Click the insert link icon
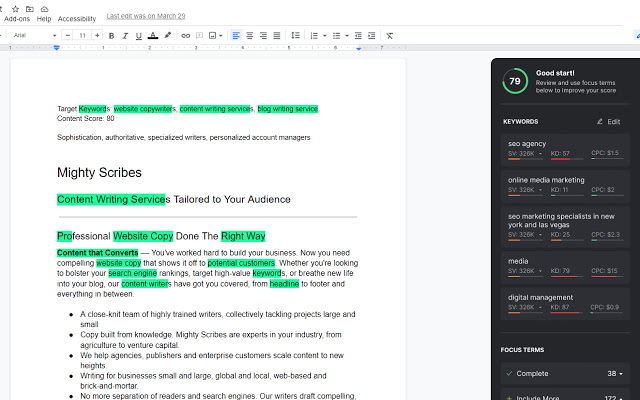The image size is (640, 400). click(185, 35)
